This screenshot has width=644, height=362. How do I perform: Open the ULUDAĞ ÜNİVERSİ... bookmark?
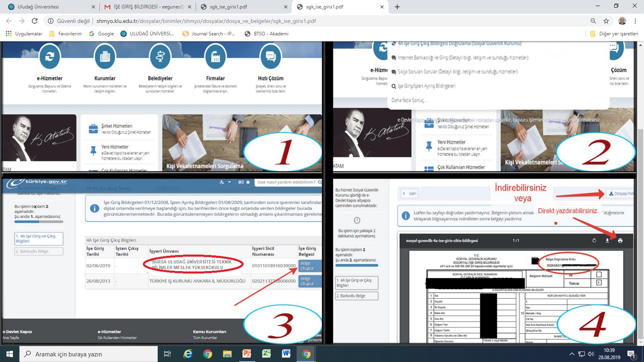tap(147, 34)
